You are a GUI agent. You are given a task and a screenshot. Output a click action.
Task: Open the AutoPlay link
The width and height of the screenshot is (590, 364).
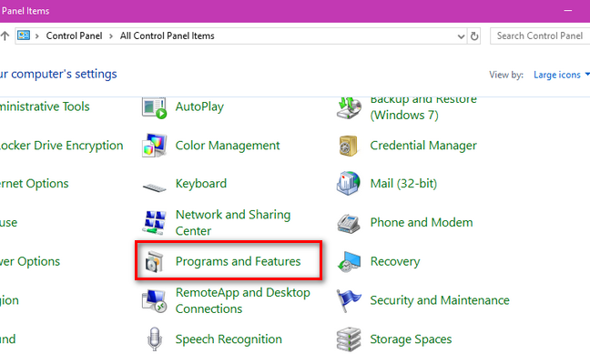[199, 106]
